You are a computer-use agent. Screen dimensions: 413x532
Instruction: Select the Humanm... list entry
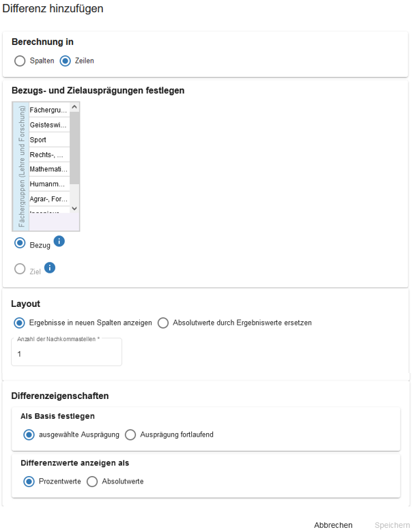point(48,184)
